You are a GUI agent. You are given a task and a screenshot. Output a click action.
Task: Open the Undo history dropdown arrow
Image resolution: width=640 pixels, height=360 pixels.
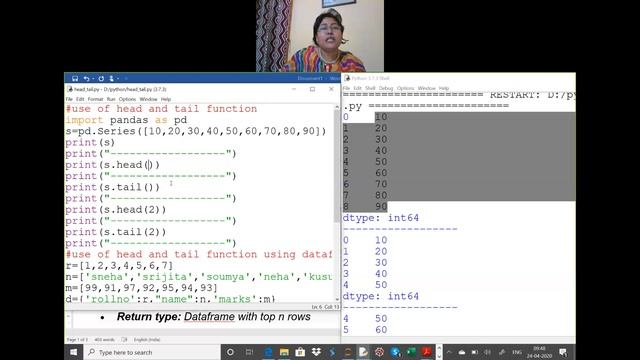pyautogui.click(x=93, y=78)
